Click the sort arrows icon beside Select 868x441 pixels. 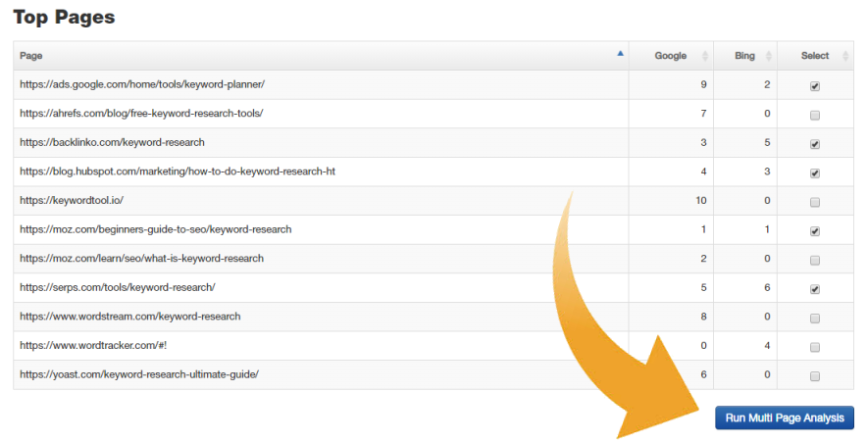coord(845,55)
